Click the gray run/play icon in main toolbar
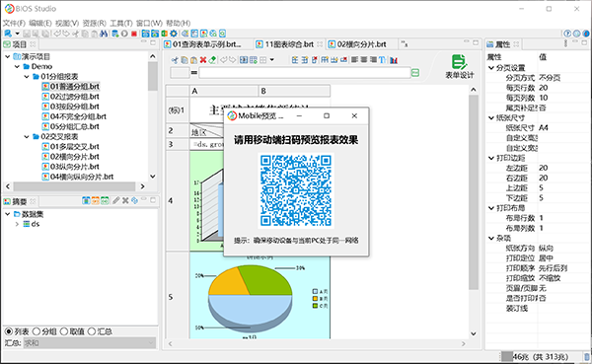 [124, 34]
